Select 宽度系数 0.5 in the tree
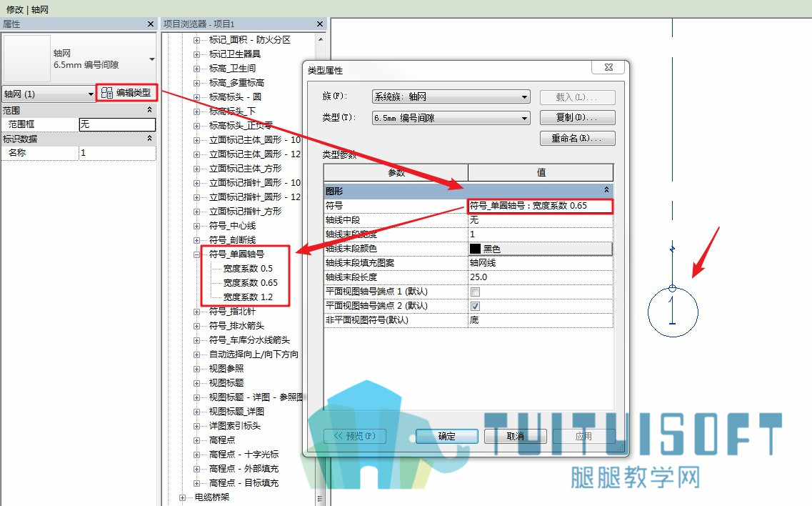Image resolution: width=812 pixels, height=506 pixels. point(248,269)
